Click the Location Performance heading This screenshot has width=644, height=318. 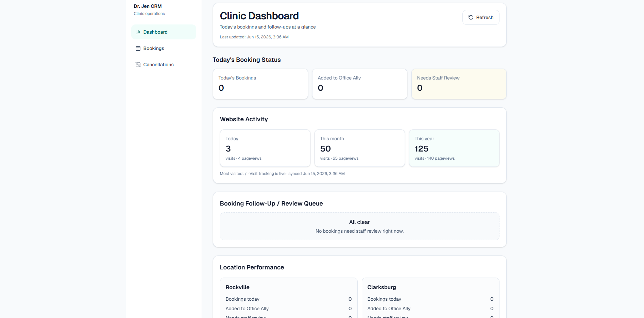(x=252, y=267)
